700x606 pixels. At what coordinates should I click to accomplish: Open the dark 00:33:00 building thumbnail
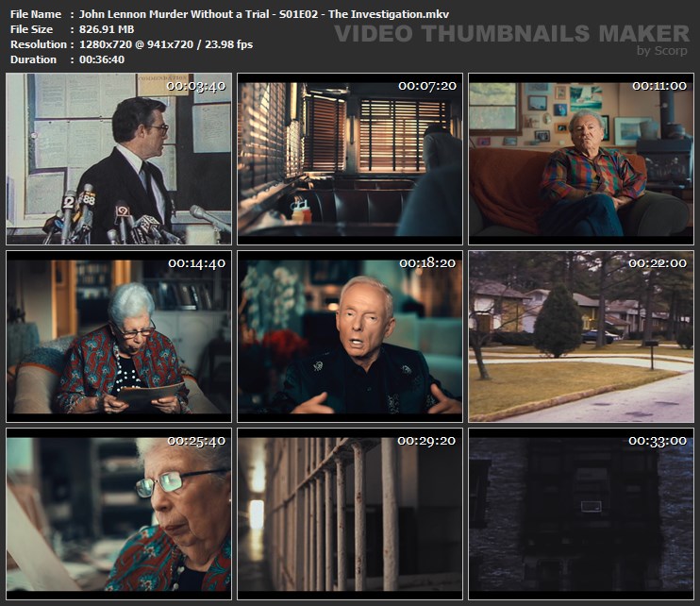(581, 513)
